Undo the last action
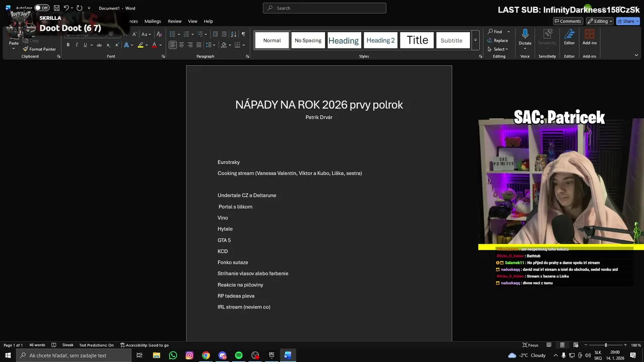This screenshot has height=362, width=644. pyautogui.click(x=66, y=8)
